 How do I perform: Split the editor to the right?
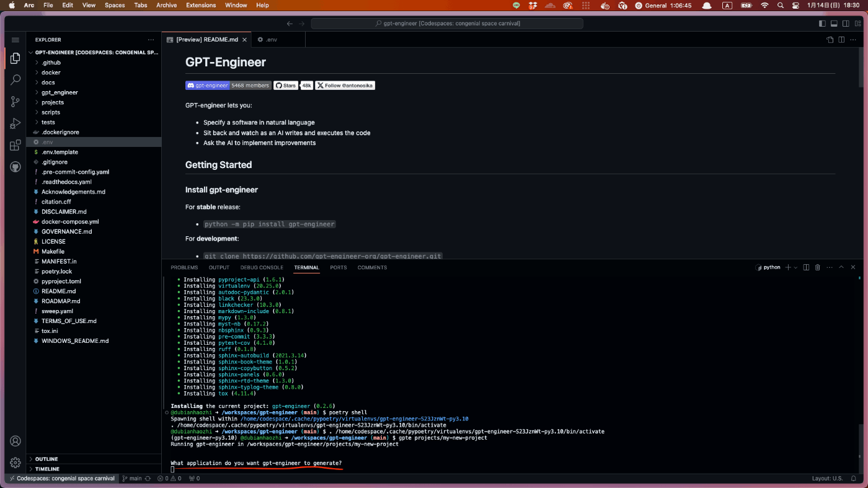[x=842, y=40]
